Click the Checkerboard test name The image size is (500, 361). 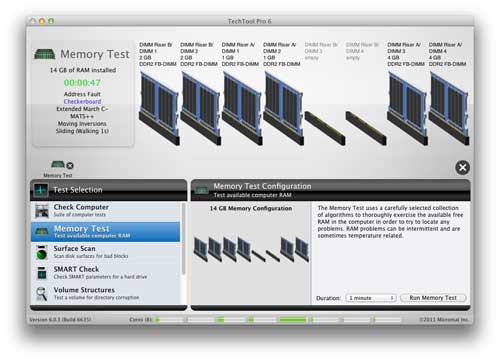coord(82,101)
